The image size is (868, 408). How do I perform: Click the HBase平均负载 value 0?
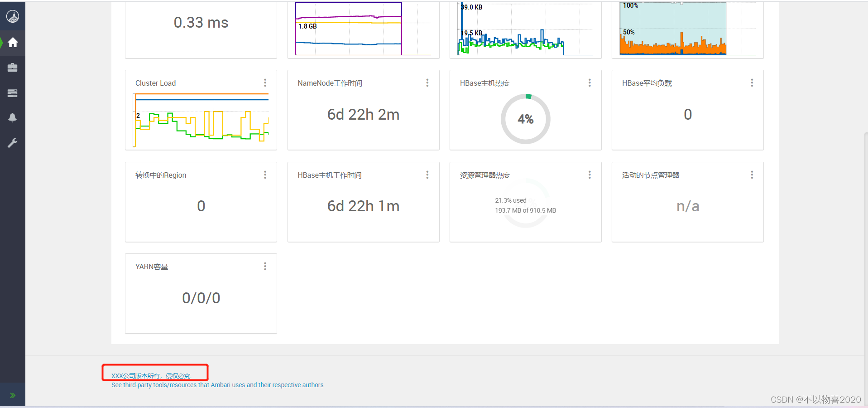688,115
